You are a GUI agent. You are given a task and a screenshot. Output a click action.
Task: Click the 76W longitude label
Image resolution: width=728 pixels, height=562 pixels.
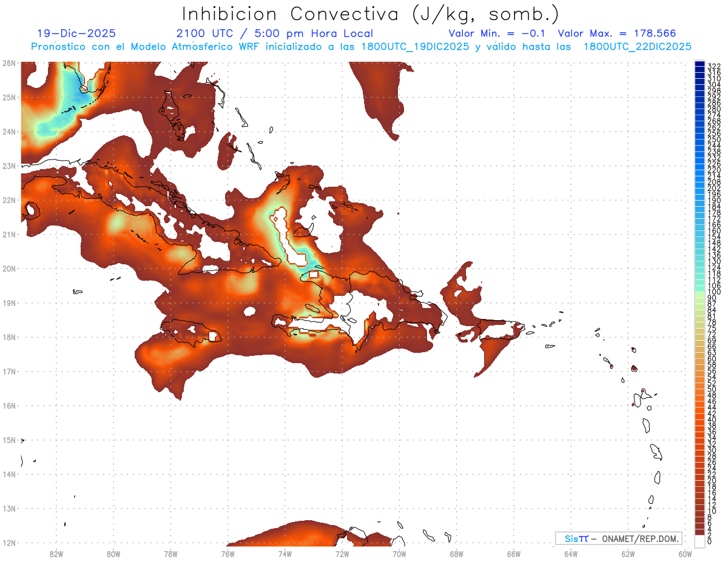228,554
